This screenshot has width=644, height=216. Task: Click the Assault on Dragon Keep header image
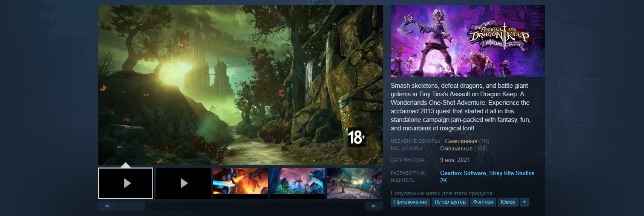(468, 41)
